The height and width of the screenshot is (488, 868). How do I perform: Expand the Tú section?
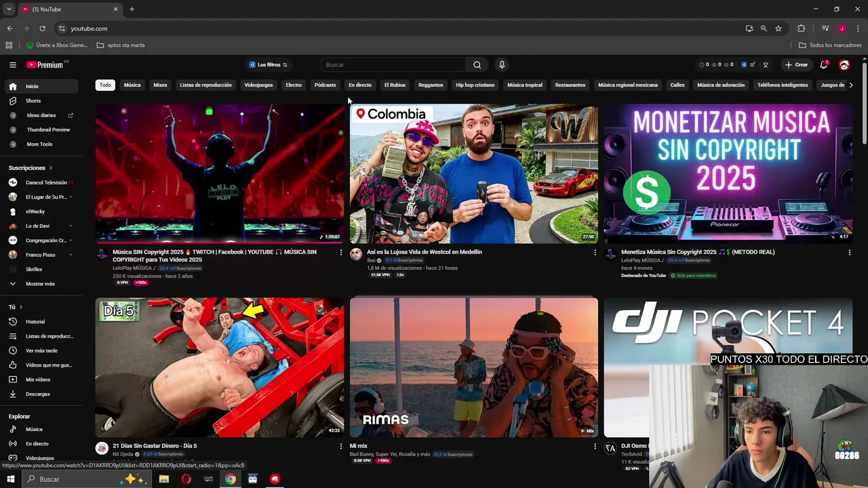16,307
